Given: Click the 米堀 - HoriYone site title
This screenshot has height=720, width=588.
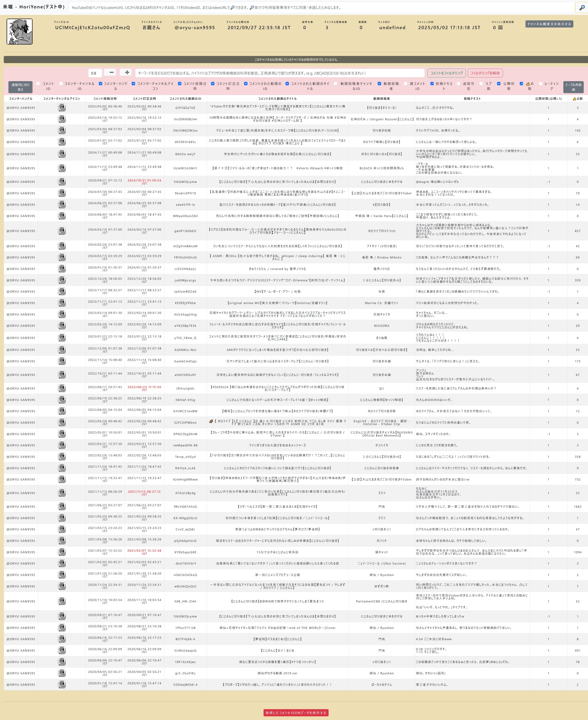Looking at the screenshot, I should (x=34, y=7).
